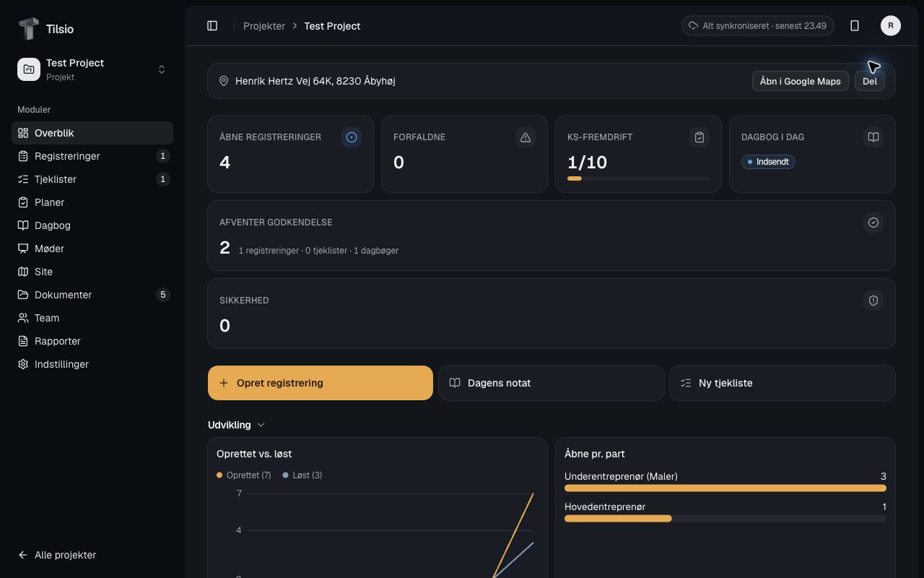
Task: Open the Team module
Action: (x=92, y=318)
